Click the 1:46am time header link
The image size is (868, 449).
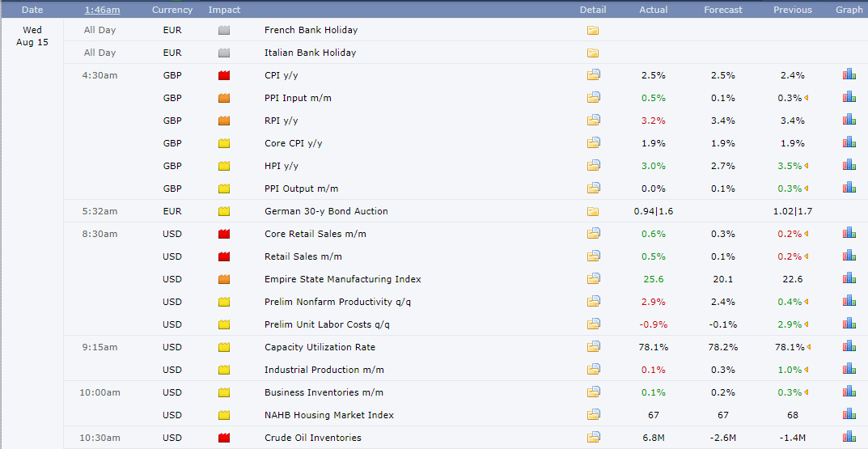pyautogui.click(x=102, y=10)
